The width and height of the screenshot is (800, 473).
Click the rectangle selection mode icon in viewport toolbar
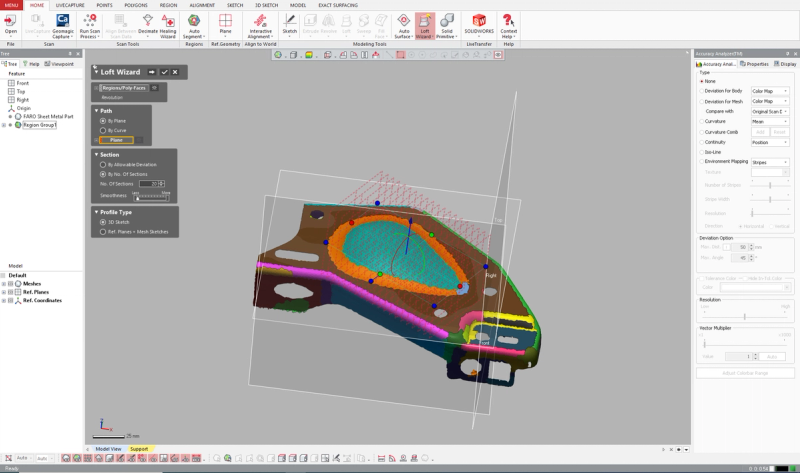click(x=401, y=55)
